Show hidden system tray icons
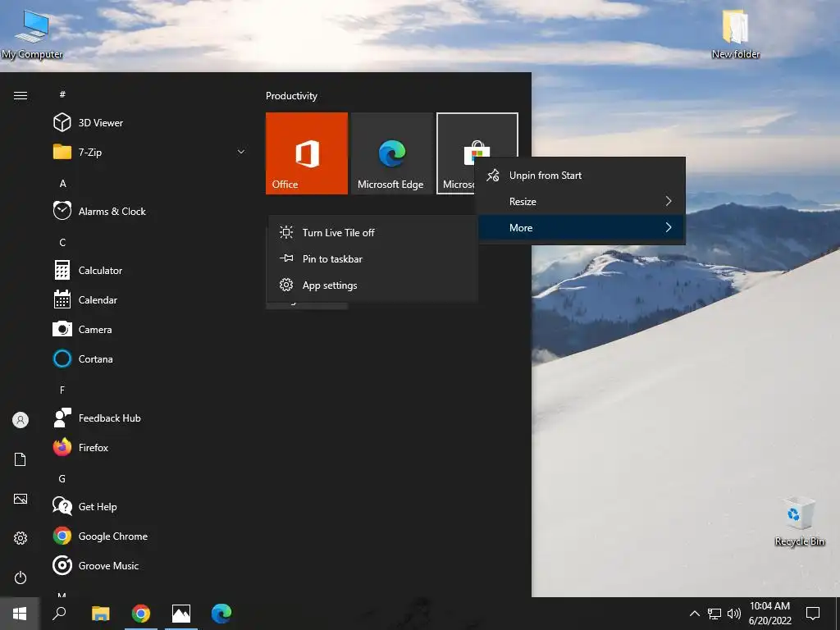The image size is (840, 630). pyautogui.click(x=694, y=614)
